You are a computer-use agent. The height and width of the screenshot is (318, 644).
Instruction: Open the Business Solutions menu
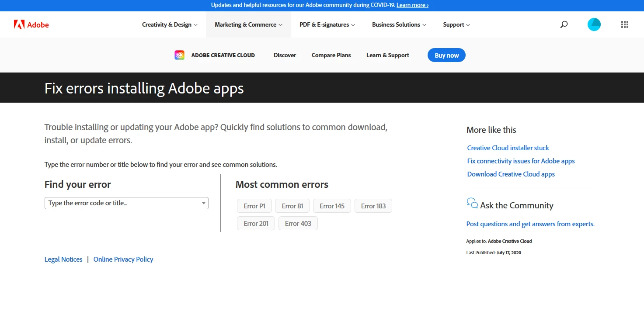[399, 25]
